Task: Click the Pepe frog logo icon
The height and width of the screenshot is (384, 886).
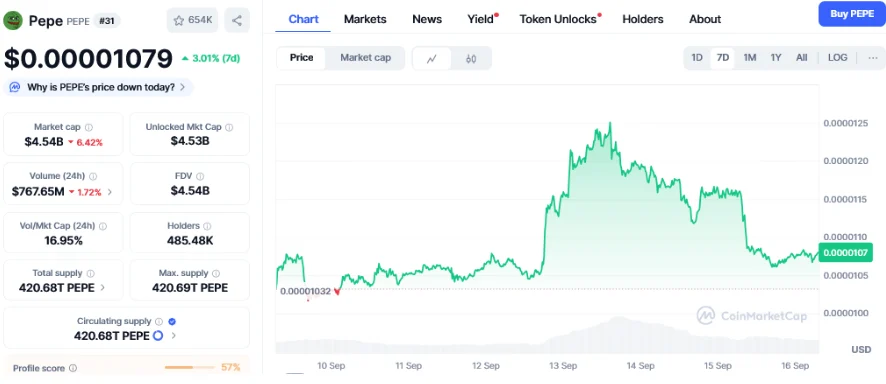Action: tap(12, 20)
